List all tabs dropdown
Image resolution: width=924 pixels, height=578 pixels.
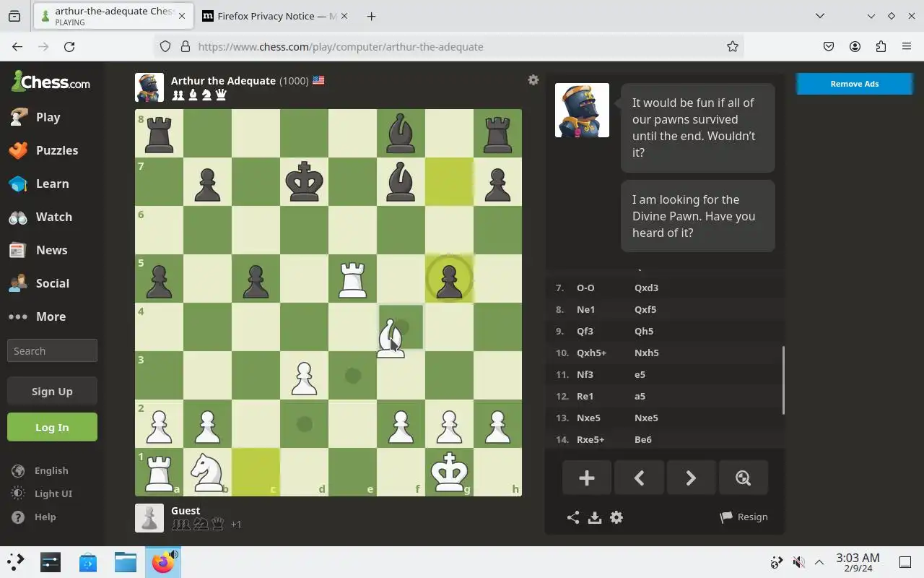click(820, 16)
